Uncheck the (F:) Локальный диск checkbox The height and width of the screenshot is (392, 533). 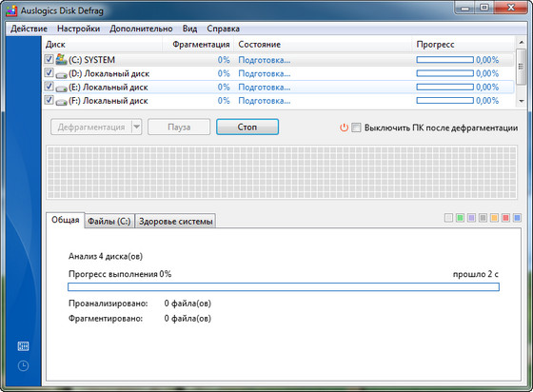[x=49, y=100]
